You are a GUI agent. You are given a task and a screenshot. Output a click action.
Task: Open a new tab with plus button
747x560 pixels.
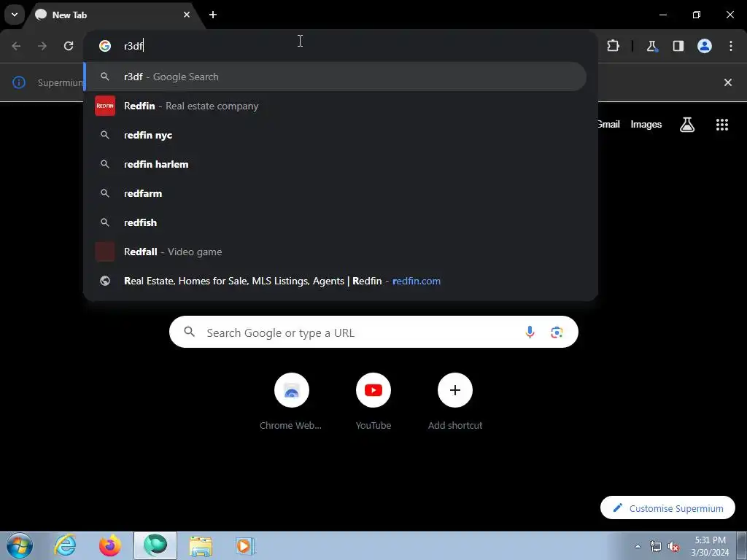point(213,15)
